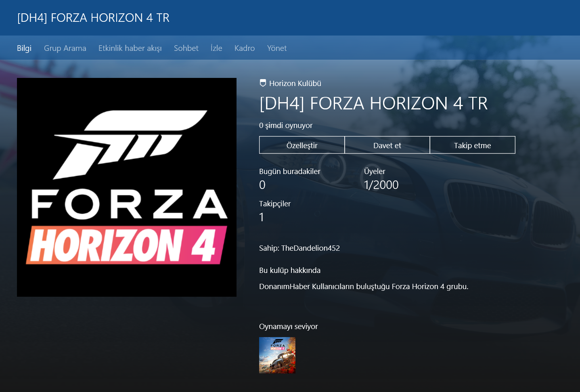The width and height of the screenshot is (580, 392).
Task: Go to the Sohbet tab
Action: tap(186, 48)
